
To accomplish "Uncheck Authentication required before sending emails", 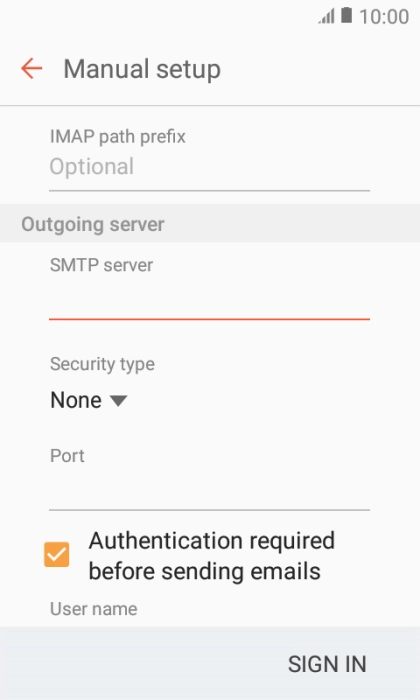I will [x=57, y=554].
